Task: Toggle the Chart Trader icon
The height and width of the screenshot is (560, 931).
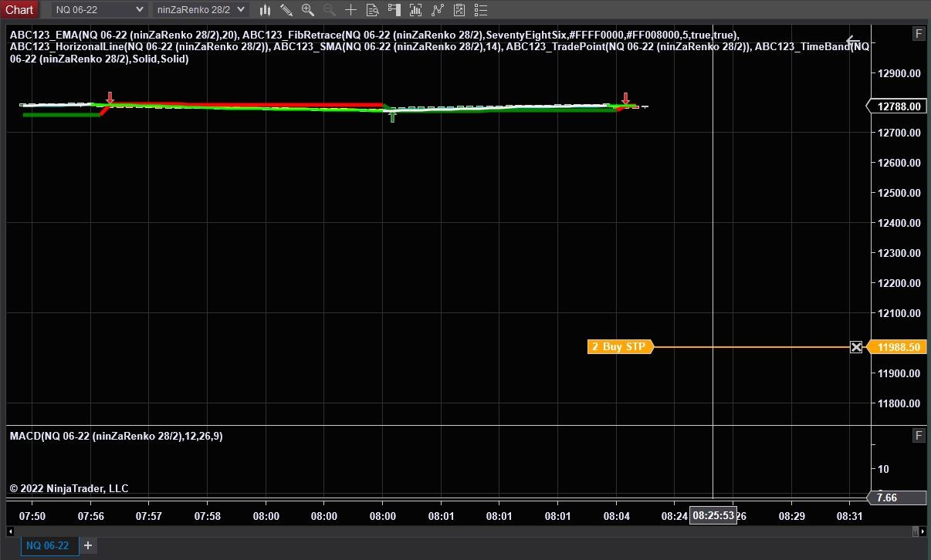Action: (x=394, y=10)
